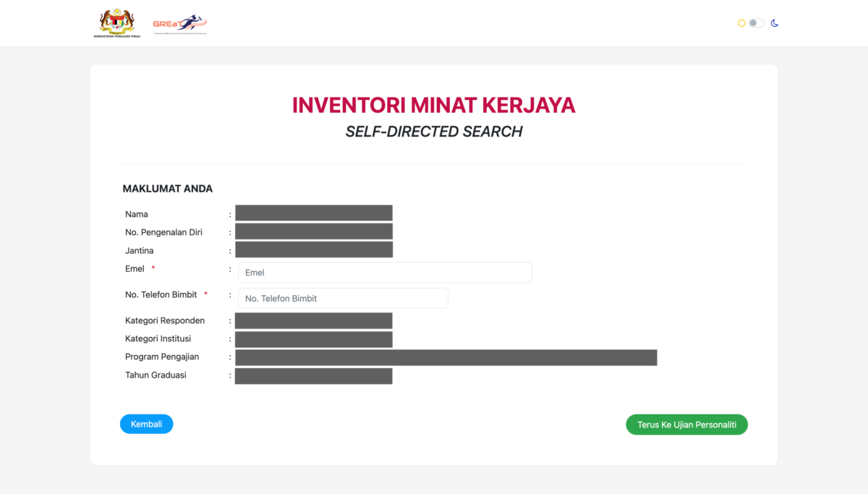
Task: Click the redacted Jantina value
Action: [314, 250]
